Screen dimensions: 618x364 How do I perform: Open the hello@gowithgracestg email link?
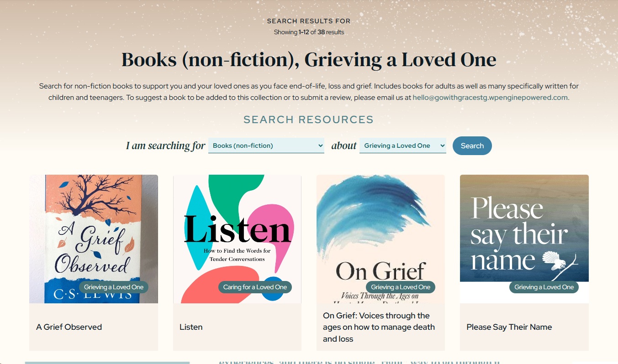click(x=490, y=97)
